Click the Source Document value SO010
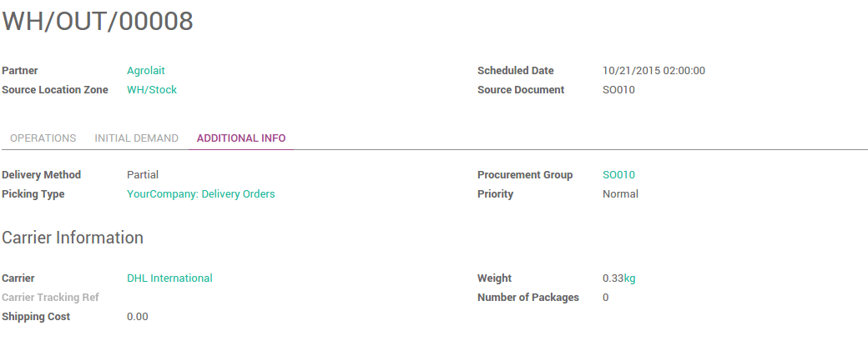Viewport: 868px width, 341px height. pyautogui.click(x=618, y=90)
